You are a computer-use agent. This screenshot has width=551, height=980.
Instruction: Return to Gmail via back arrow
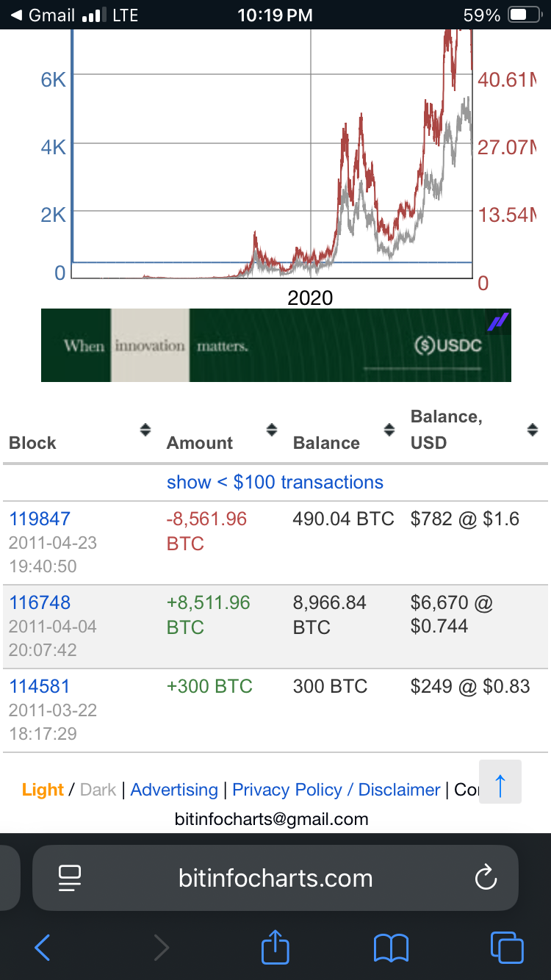[x=18, y=15]
